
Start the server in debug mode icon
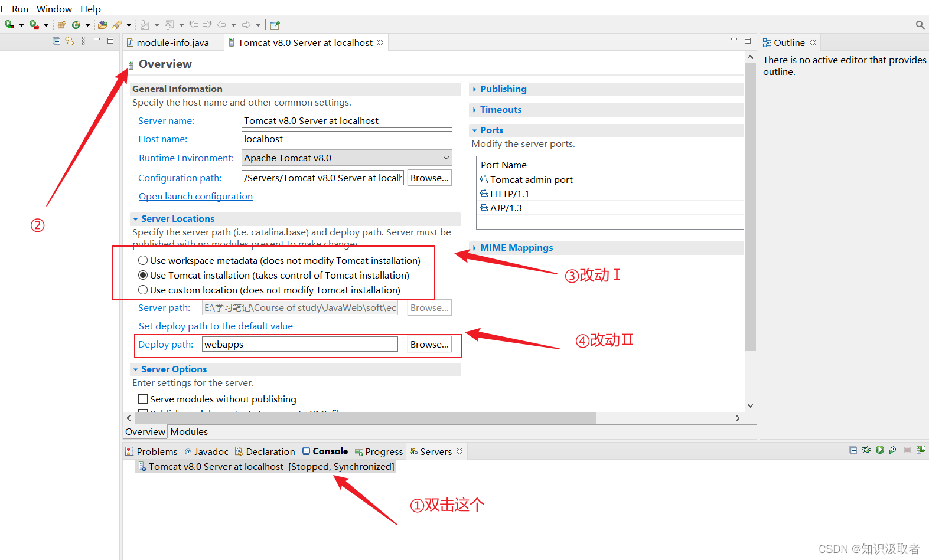866,450
